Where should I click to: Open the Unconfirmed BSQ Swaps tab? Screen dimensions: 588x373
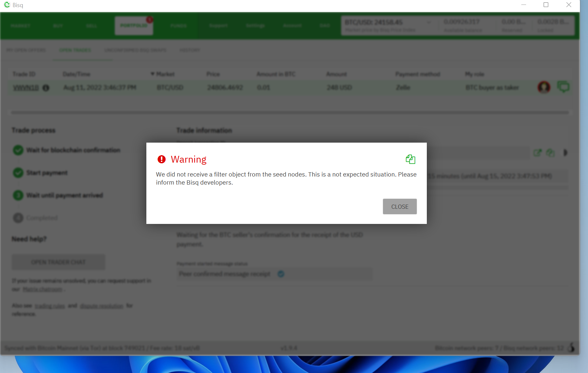pyautogui.click(x=135, y=50)
